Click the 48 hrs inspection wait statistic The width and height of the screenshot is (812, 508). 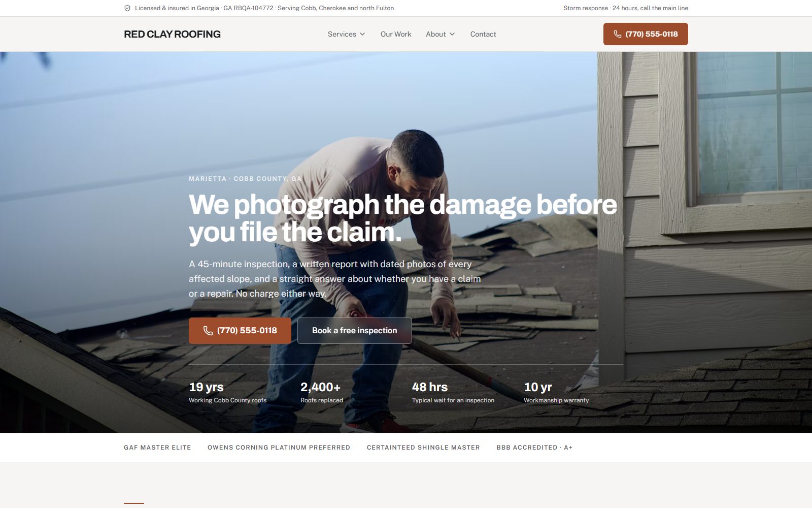click(453, 393)
